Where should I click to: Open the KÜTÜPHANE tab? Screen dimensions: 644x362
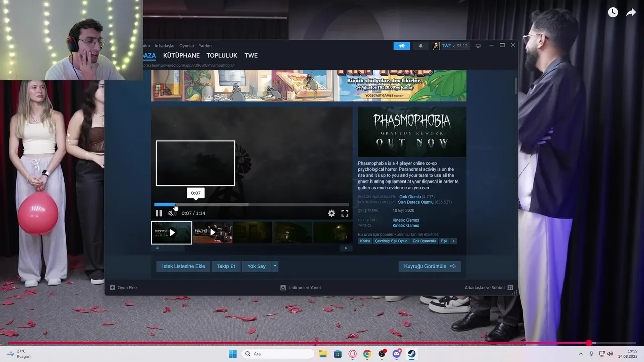click(181, 56)
